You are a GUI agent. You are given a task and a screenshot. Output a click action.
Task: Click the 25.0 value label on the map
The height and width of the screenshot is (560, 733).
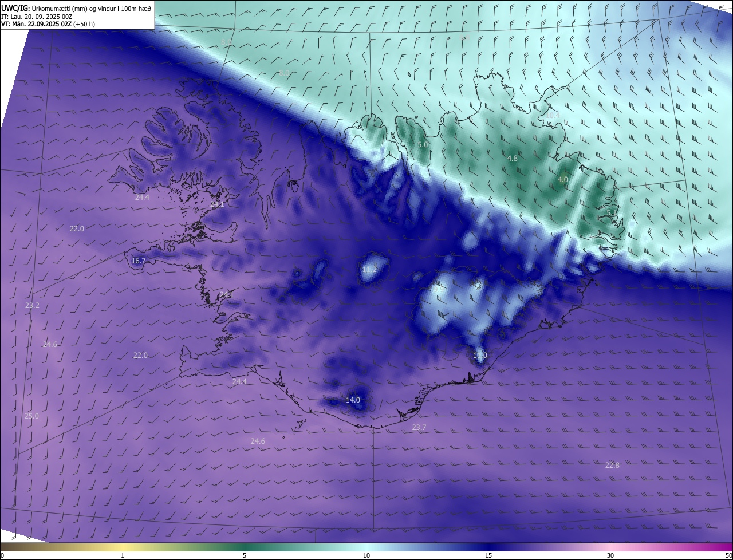point(31,416)
